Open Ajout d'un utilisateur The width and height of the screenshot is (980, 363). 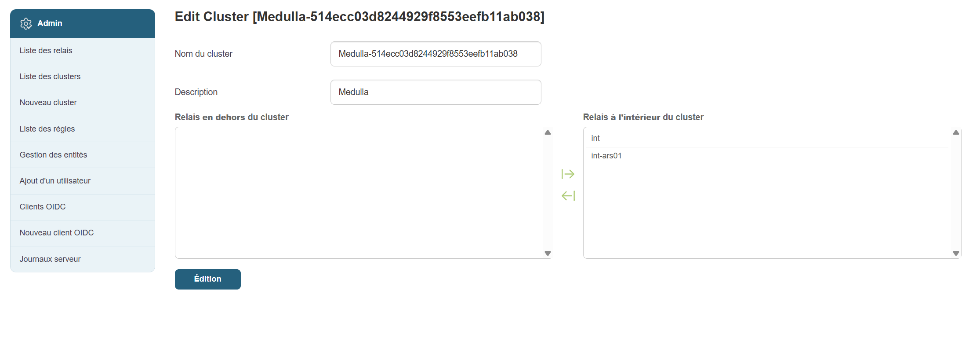pos(55,181)
